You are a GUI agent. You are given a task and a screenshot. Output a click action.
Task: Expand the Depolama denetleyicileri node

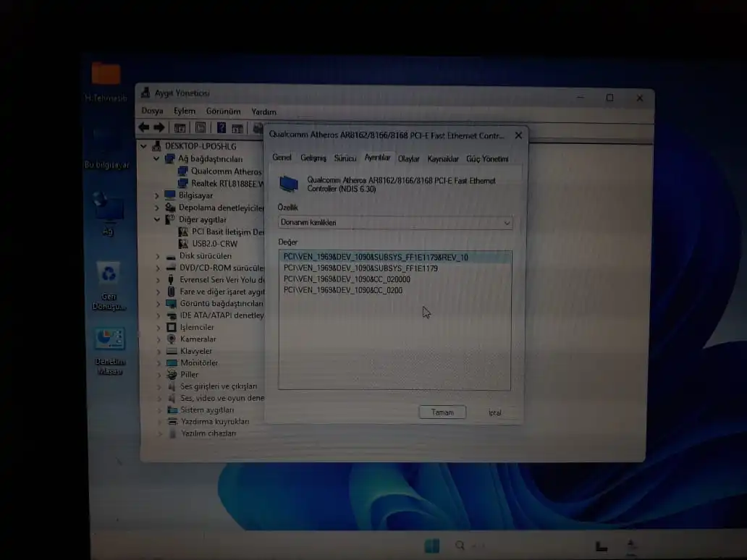pos(157,208)
